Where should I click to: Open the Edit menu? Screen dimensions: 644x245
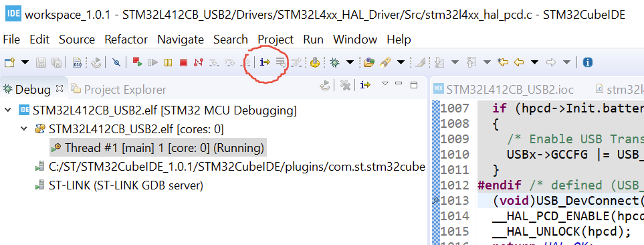(39, 39)
